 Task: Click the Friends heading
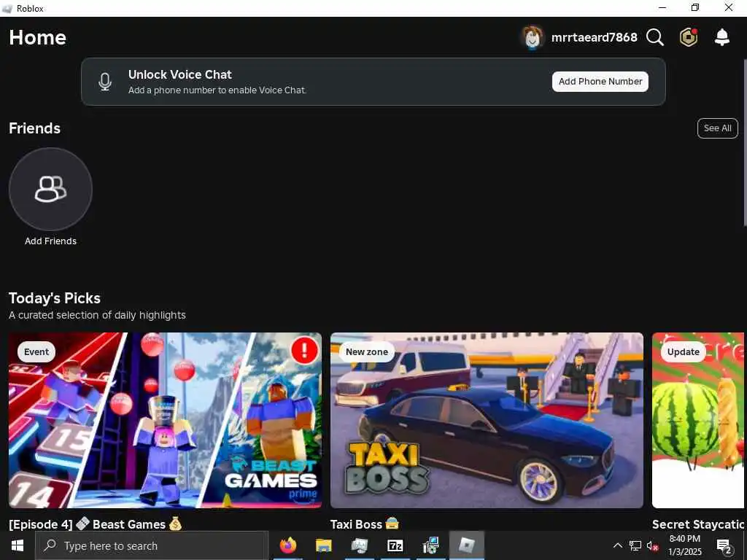click(x=34, y=128)
